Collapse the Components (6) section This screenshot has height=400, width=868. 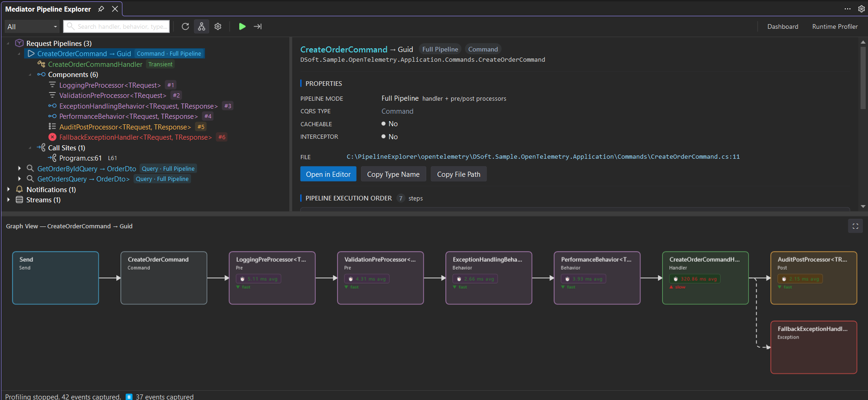pos(30,75)
